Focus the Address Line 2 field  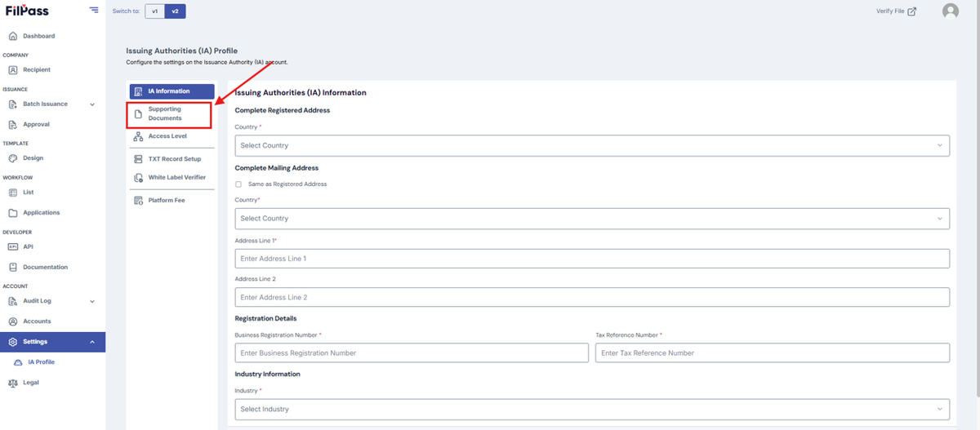tap(592, 298)
